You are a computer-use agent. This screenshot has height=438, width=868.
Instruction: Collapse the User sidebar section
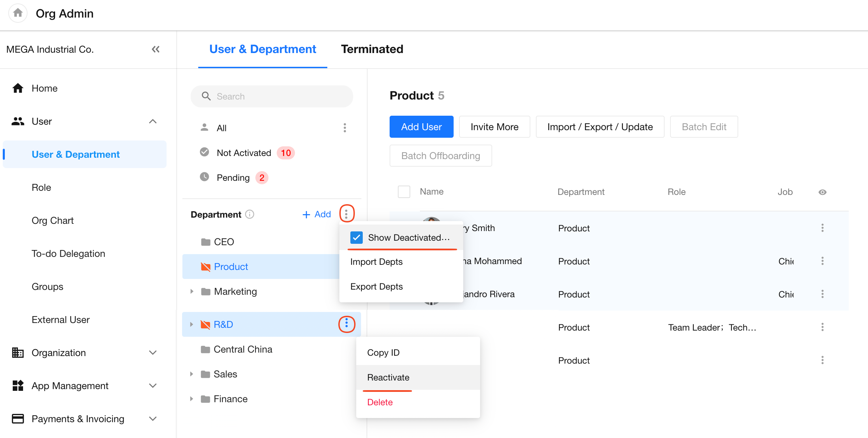point(153,121)
